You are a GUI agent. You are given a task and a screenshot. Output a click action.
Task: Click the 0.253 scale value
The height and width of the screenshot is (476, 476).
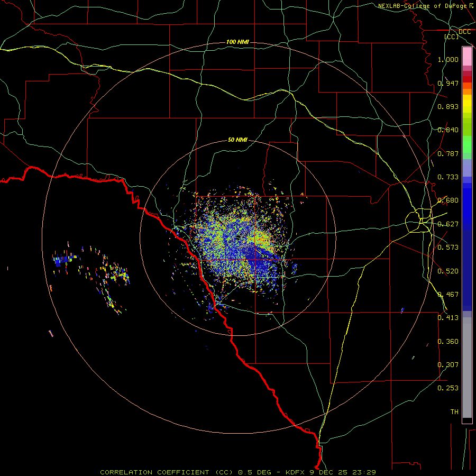pyautogui.click(x=448, y=388)
